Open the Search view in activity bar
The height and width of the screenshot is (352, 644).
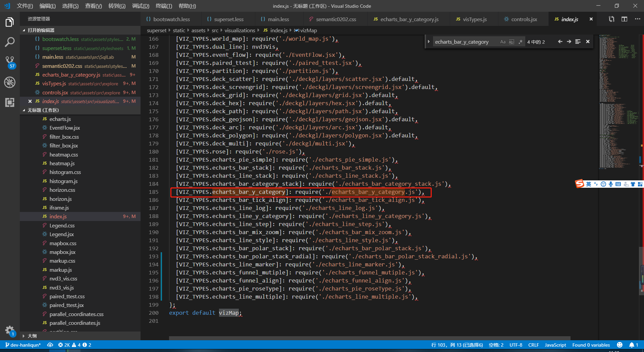click(10, 42)
